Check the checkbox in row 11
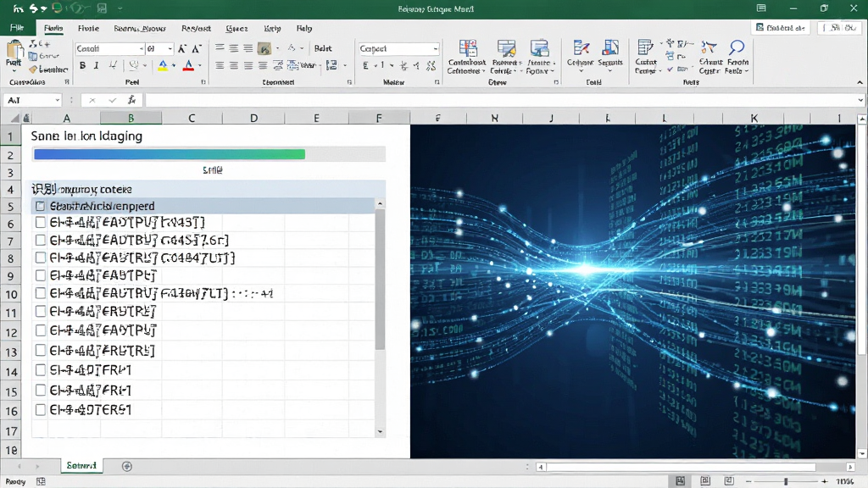The height and width of the screenshot is (488, 868). tap(40, 311)
